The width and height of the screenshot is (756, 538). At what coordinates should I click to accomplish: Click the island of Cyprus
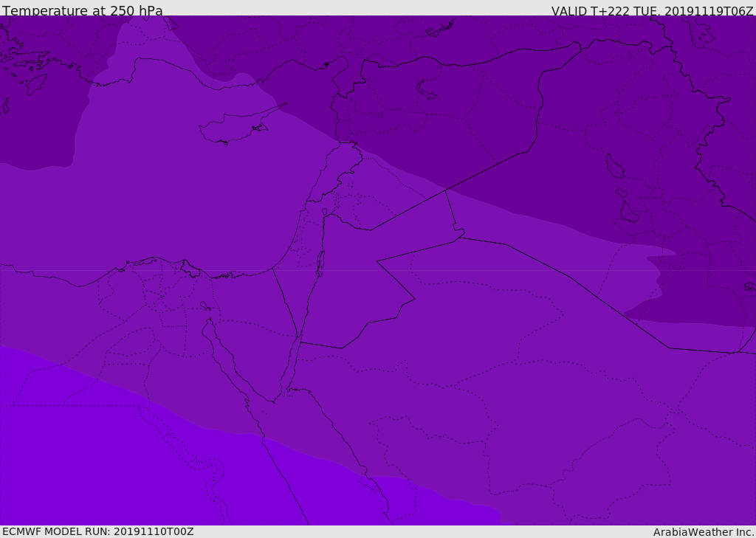click(233, 128)
